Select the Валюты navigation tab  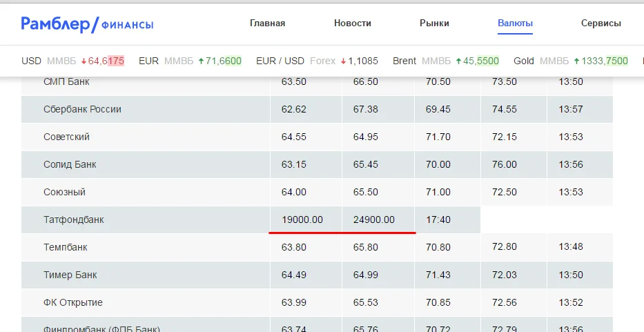(x=515, y=23)
